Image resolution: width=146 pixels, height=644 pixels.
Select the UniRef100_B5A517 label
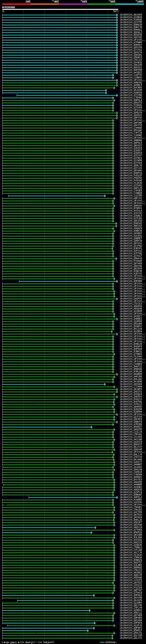click(x=131, y=631)
